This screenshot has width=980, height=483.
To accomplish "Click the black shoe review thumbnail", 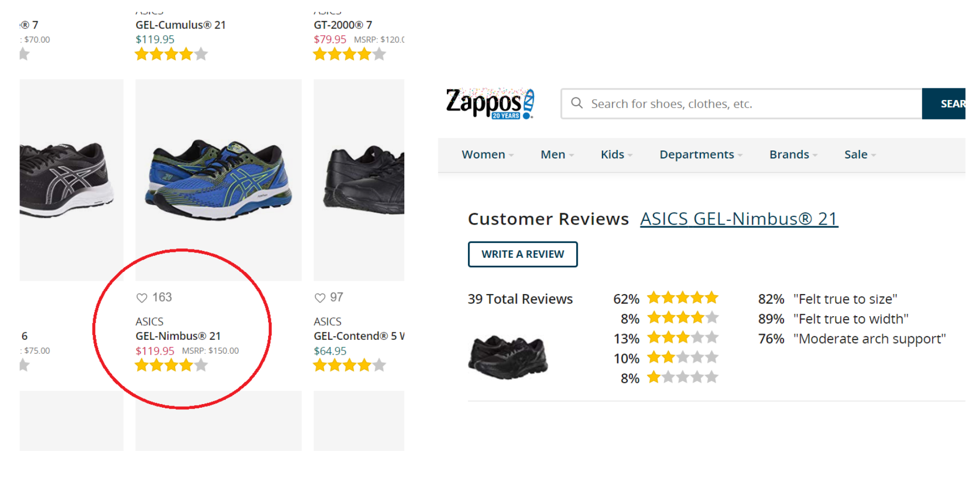I will click(x=508, y=357).
